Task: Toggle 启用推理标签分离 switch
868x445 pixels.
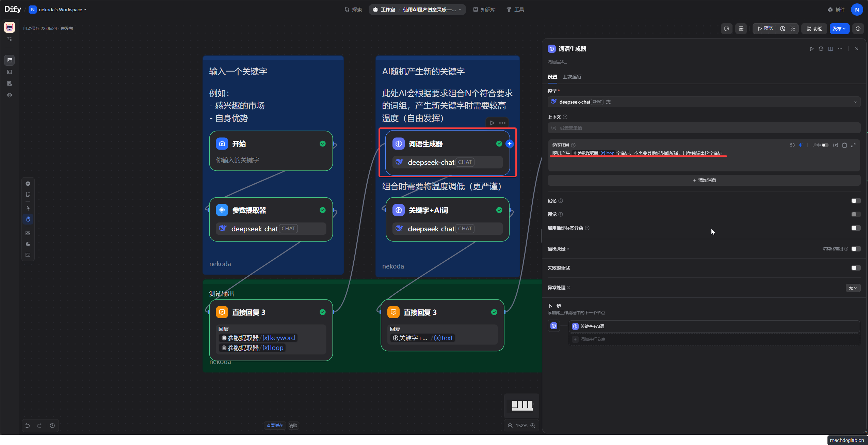Action: pos(855,228)
